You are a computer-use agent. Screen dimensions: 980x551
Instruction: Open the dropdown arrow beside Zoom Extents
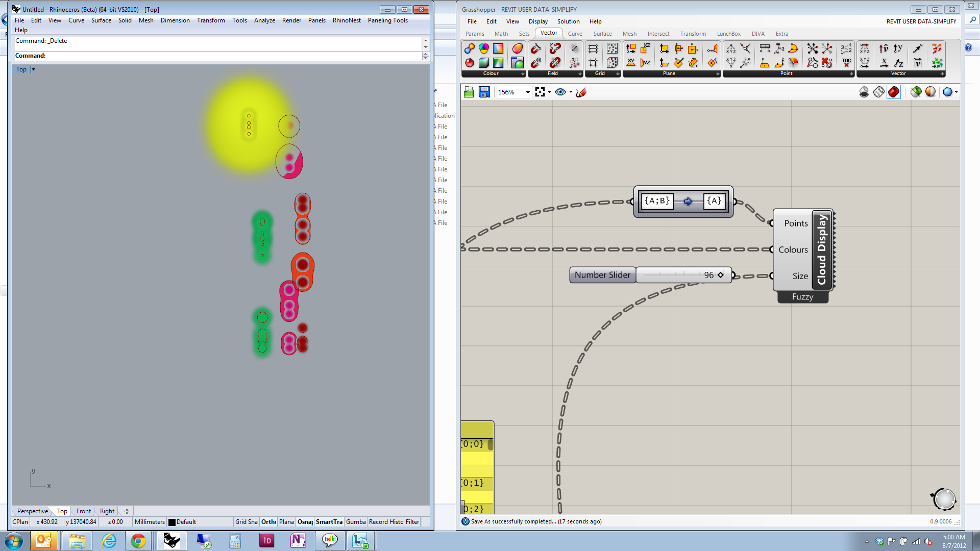[549, 92]
